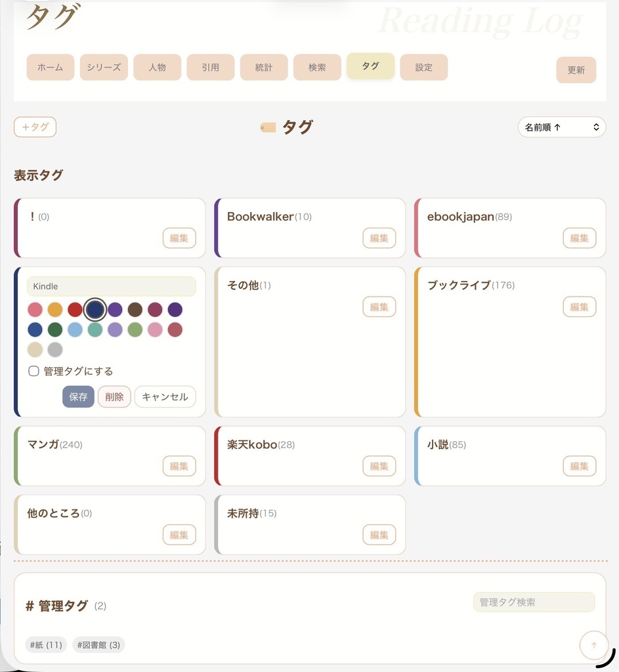Pick the orange color swatch

coord(55,310)
